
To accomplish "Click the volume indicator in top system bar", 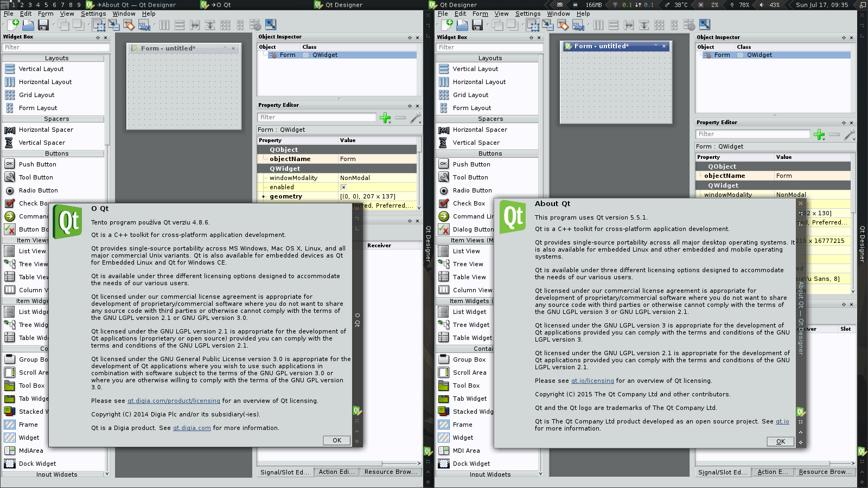I will [x=770, y=5].
